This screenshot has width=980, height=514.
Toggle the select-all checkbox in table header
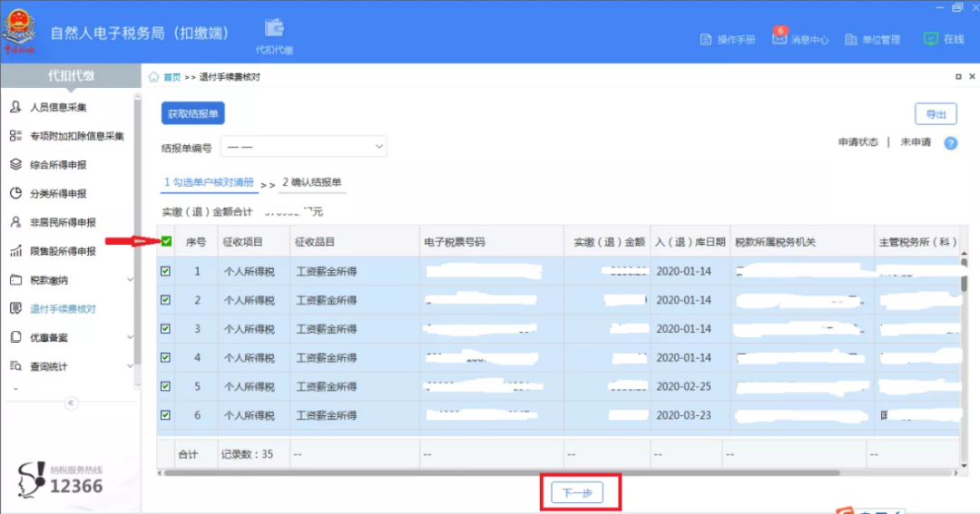166,241
